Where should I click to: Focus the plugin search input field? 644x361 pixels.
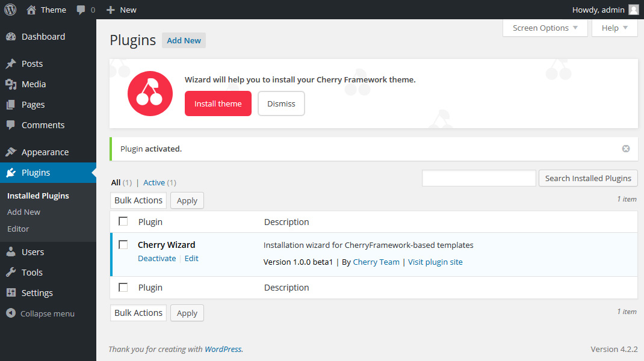point(479,178)
